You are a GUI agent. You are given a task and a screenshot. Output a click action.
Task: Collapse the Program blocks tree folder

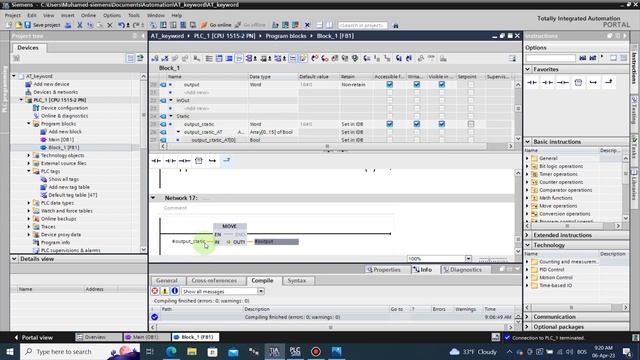pyautogui.click(x=29, y=124)
